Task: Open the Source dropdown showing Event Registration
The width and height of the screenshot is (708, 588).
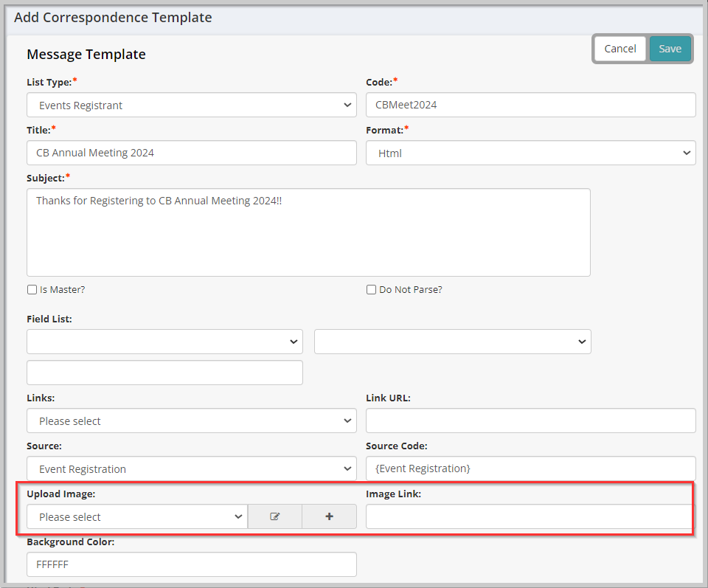Action: tap(192, 468)
